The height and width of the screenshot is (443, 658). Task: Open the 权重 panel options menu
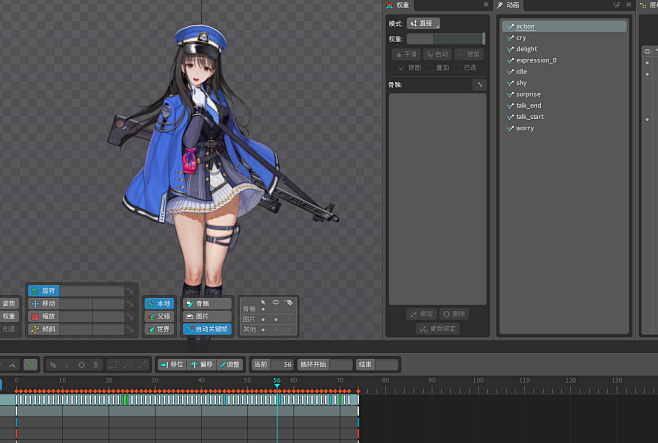pos(486,5)
